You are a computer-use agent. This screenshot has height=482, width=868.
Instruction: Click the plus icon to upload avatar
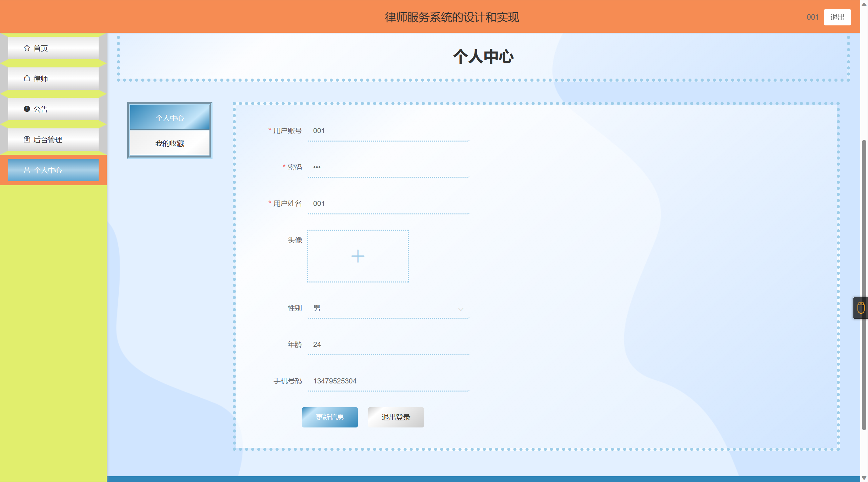pyautogui.click(x=358, y=256)
